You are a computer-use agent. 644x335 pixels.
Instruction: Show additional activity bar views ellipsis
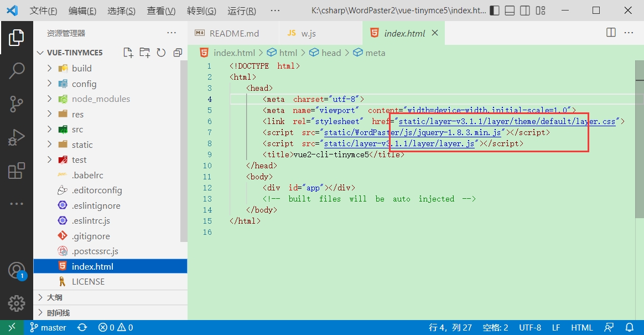(x=17, y=204)
